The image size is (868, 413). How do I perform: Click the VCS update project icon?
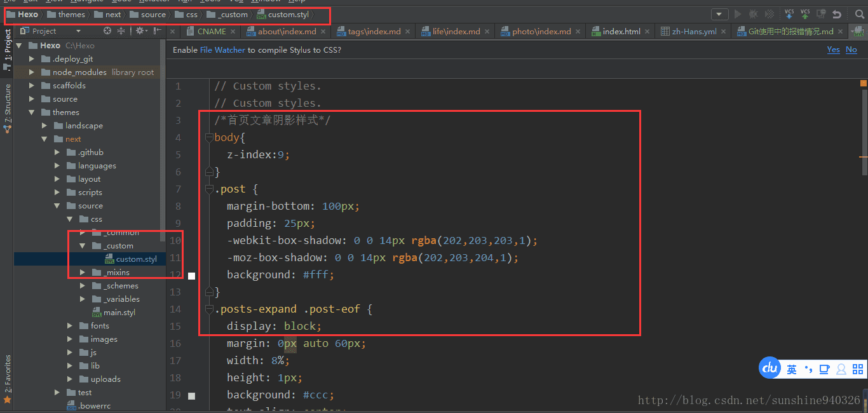pyautogui.click(x=789, y=14)
